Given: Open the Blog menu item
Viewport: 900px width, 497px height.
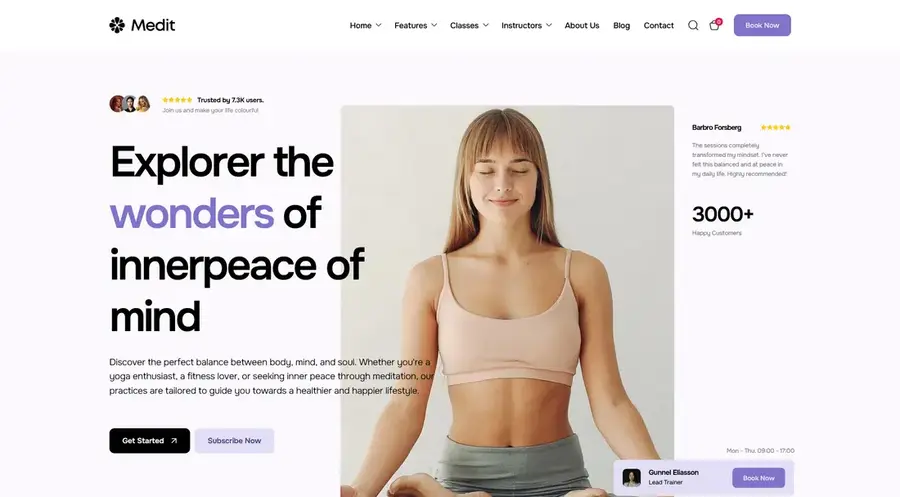Looking at the screenshot, I should click(x=622, y=25).
